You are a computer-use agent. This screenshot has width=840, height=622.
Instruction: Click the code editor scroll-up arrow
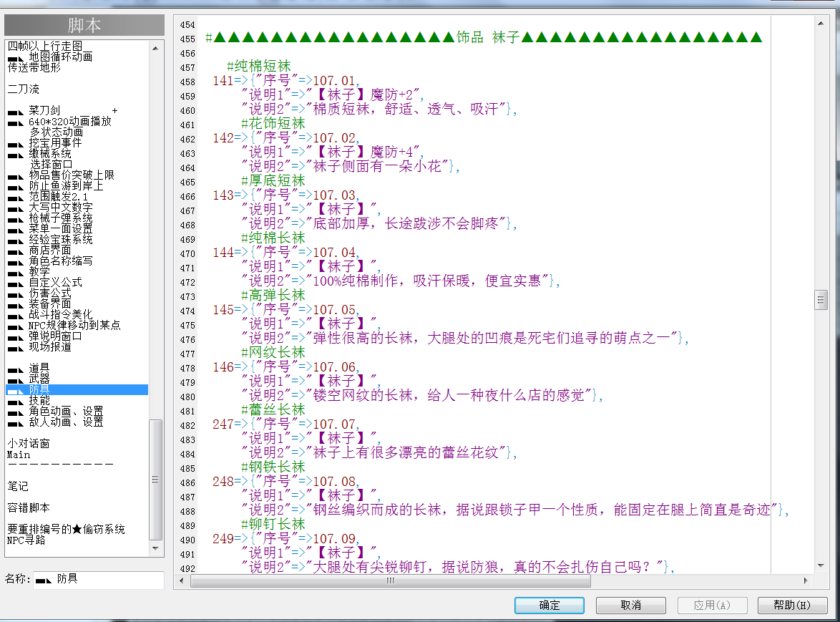pos(821,24)
